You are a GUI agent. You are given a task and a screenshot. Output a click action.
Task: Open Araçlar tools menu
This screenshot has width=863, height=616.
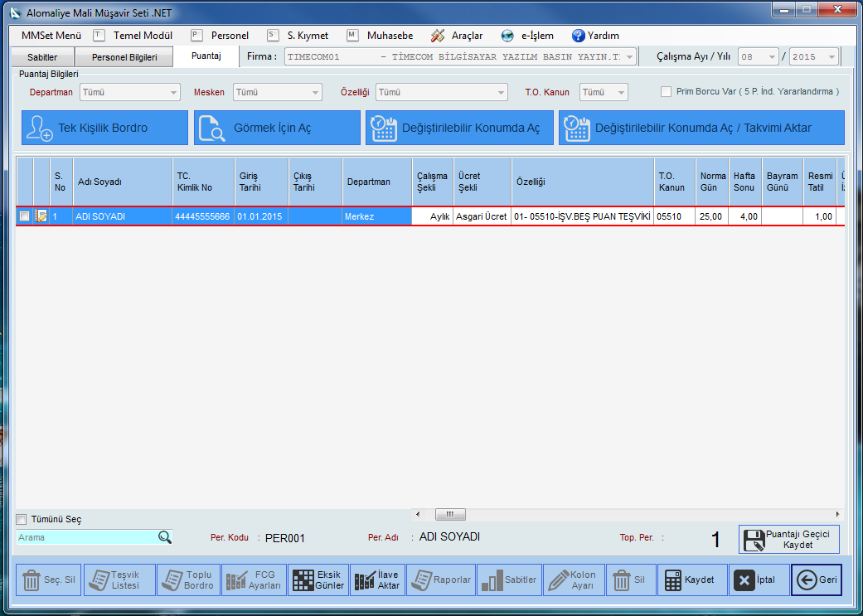pyautogui.click(x=457, y=36)
